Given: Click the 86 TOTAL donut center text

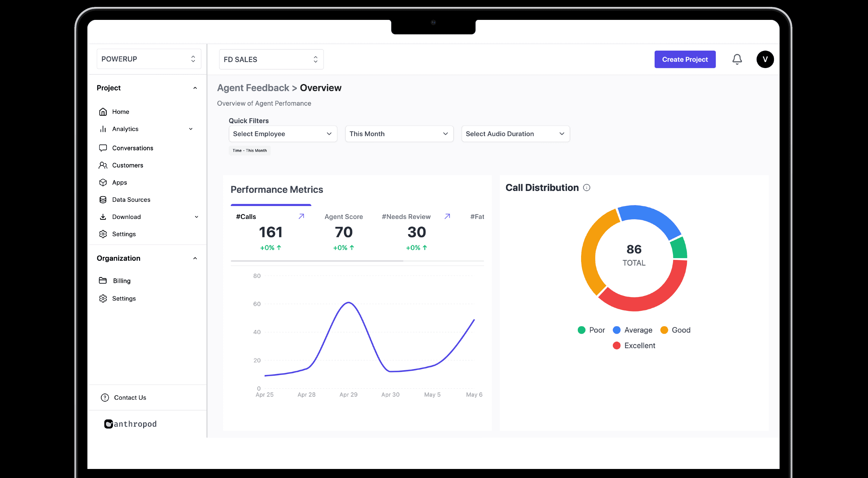Looking at the screenshot, I should coord(634,255).
